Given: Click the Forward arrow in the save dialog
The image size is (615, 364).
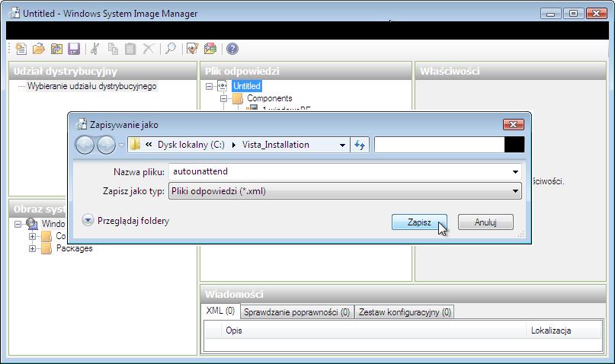Looking at the screenshot, I should [x=106, y=145].
